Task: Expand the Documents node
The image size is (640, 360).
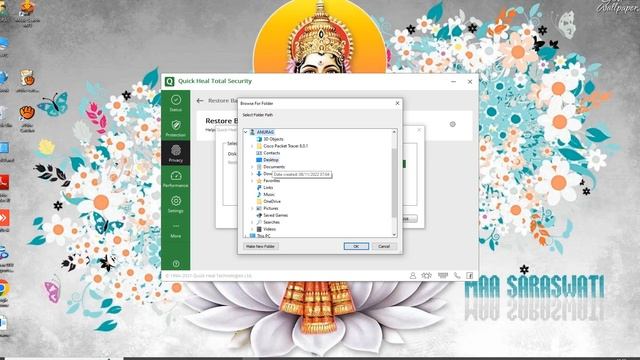Action: pyautogui.click(x=252, y=167)
